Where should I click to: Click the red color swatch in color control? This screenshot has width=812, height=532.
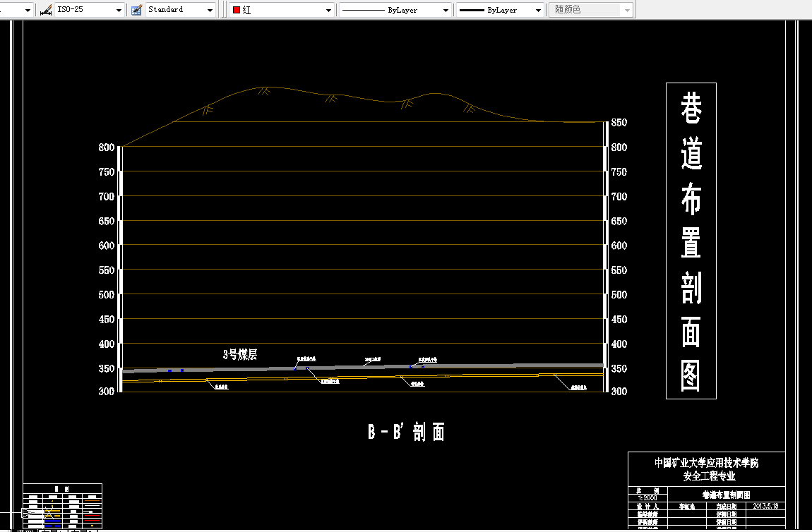237,10
